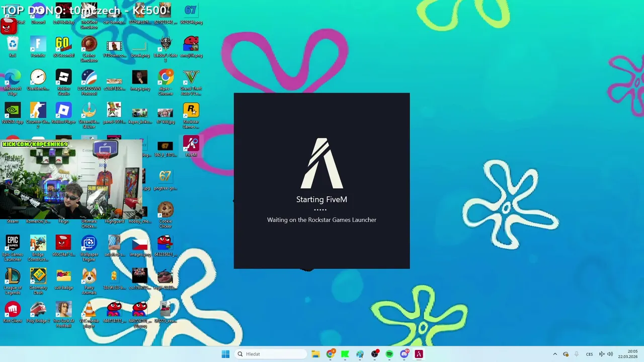Launch League of Legends from the desktop
This screenshot has width=644, height=362.
point(13,282)
